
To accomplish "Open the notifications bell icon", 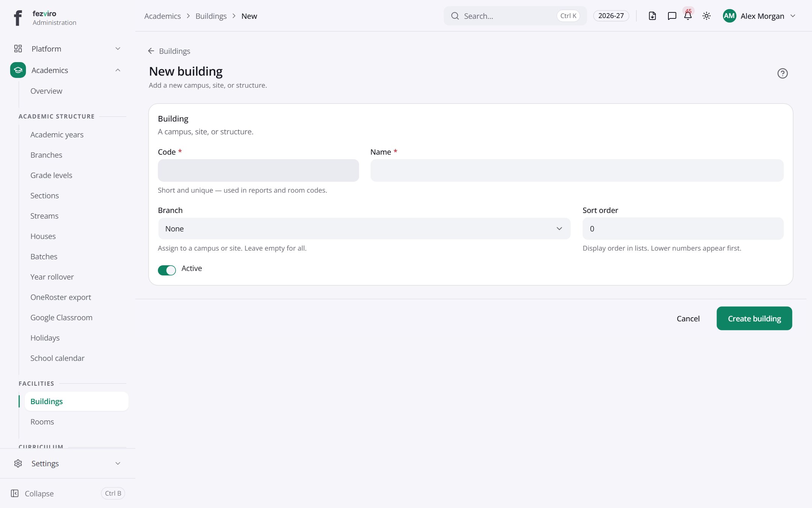I will pos(688,16).
